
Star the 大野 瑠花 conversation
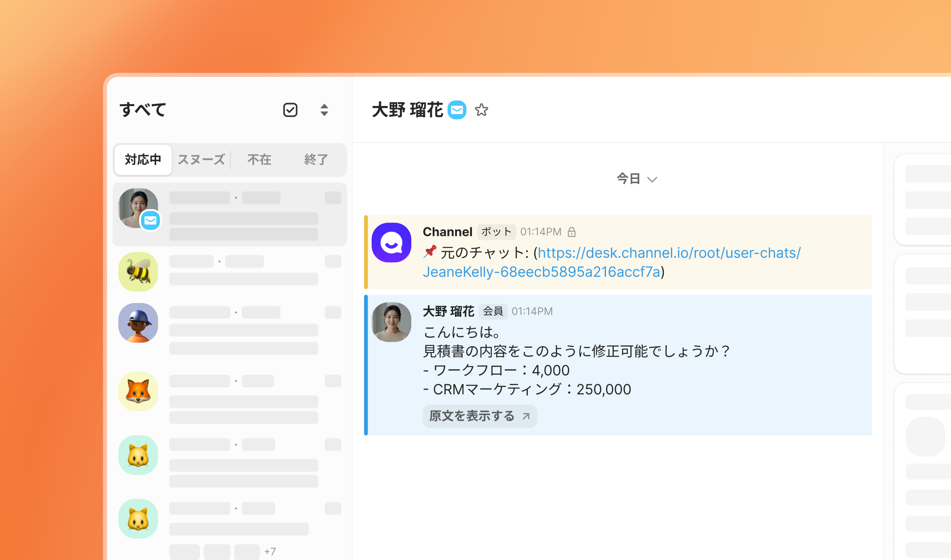pyautogui.click(x=481, y=110)
